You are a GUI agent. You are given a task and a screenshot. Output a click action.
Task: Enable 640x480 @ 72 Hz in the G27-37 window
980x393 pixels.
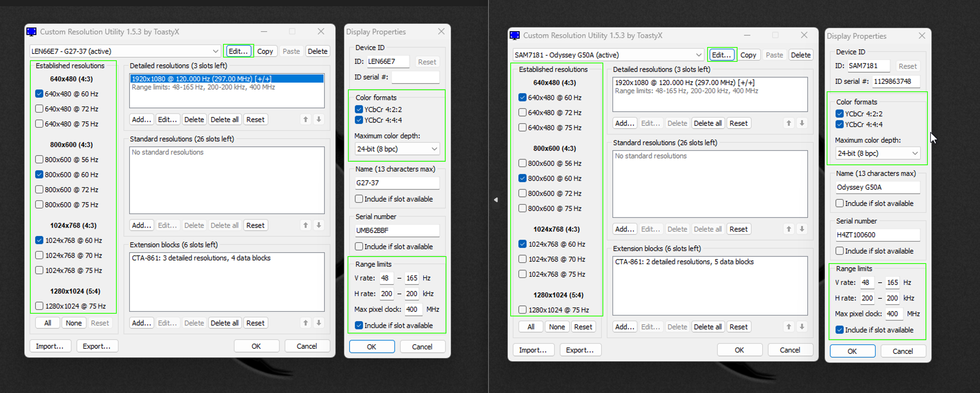[39, 109]
